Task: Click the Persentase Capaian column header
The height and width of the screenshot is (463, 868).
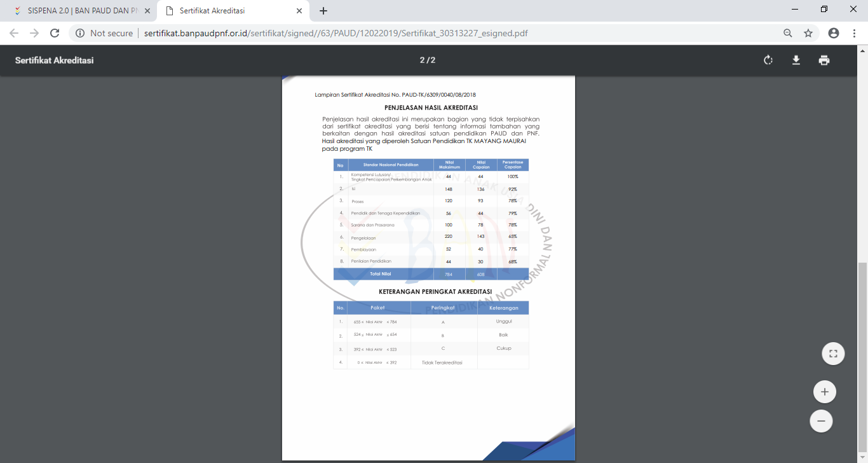Action: [513, 165]
